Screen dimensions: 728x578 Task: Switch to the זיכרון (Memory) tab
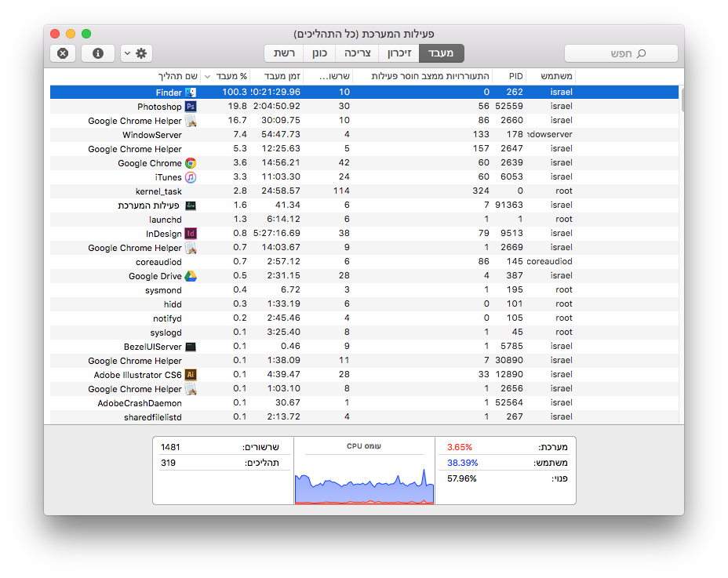click(x=399, y=53)
